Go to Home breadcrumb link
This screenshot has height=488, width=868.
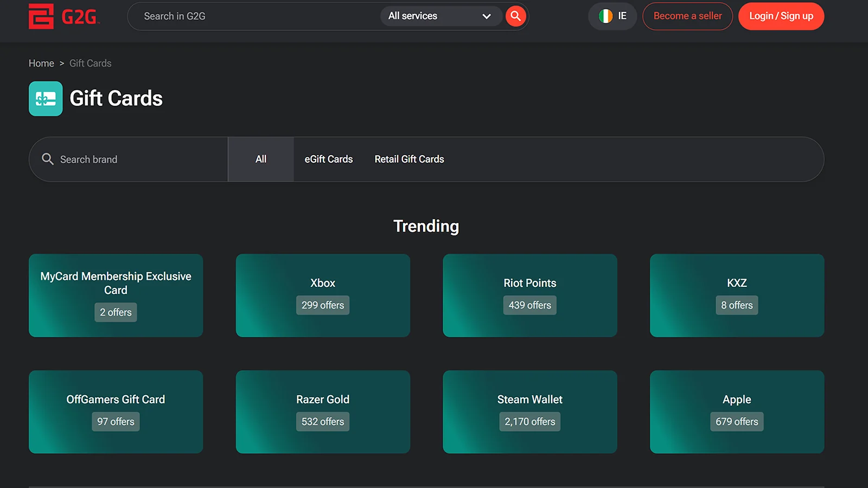point(41,63)
